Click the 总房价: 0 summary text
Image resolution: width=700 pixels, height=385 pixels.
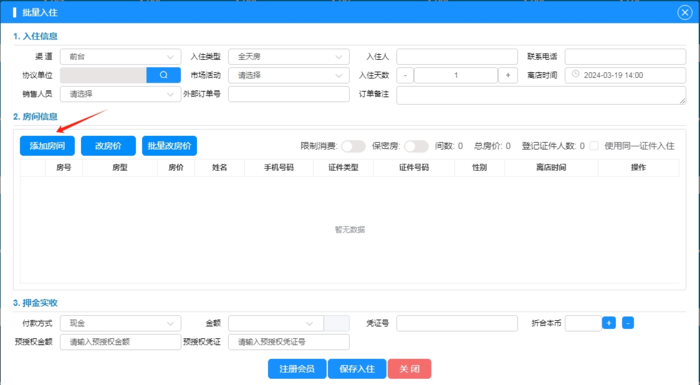(x=492, y=146)
